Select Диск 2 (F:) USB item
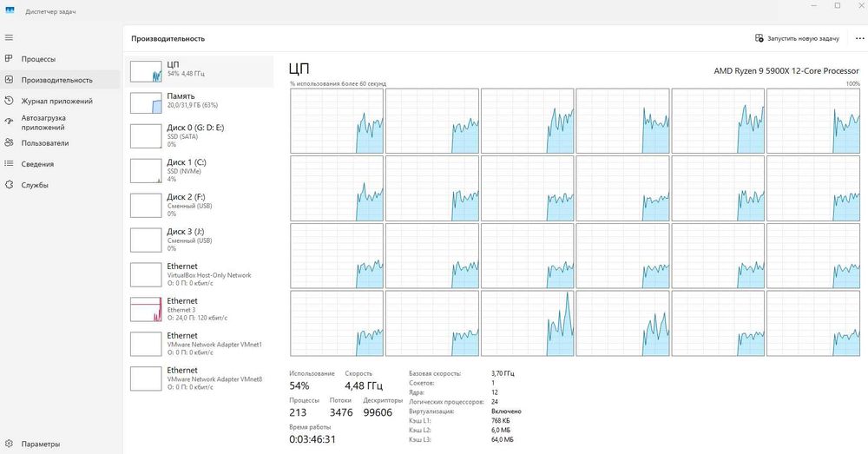 pos(201,205)
